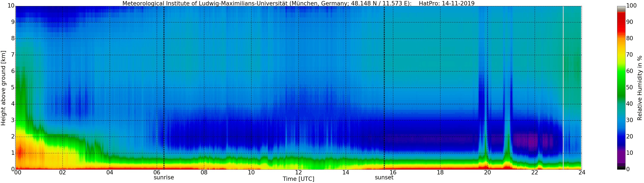The height and width of the screenshot is (183, 644).
Task: Click the x-axis tick label '10'
Action: click(x=251, y=172)
